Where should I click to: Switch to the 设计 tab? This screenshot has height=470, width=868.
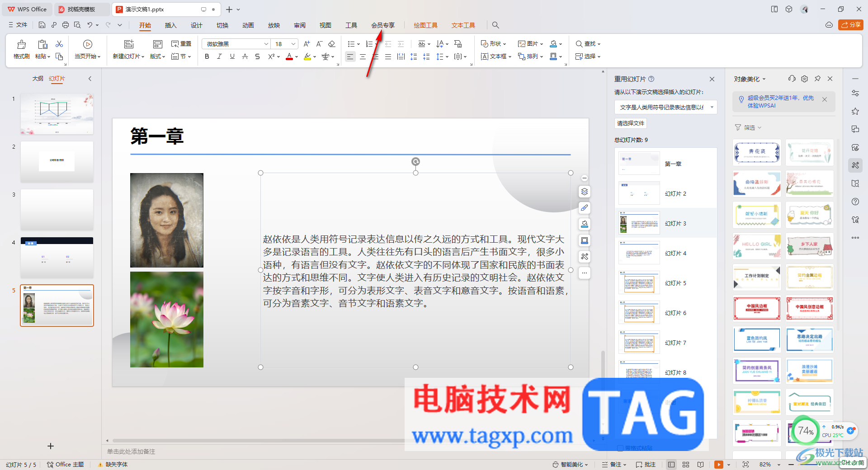pyautogui.click(x=196, y=25)
